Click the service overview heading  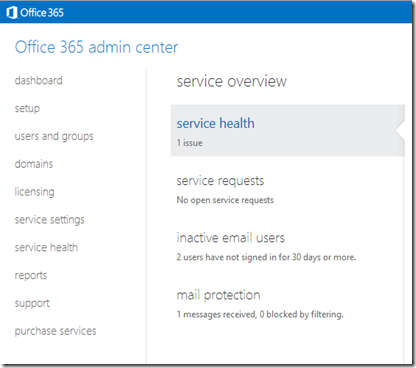point(232,81)
